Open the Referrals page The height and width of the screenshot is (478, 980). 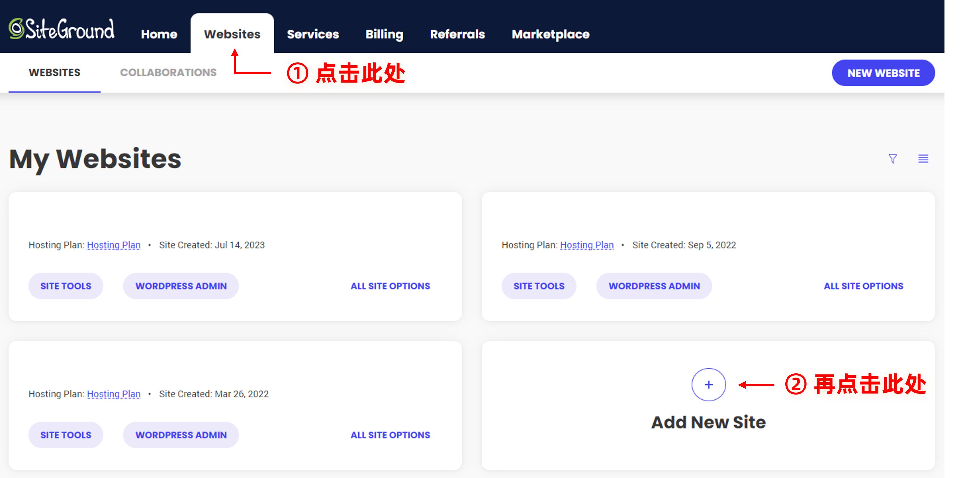(457, 34)
